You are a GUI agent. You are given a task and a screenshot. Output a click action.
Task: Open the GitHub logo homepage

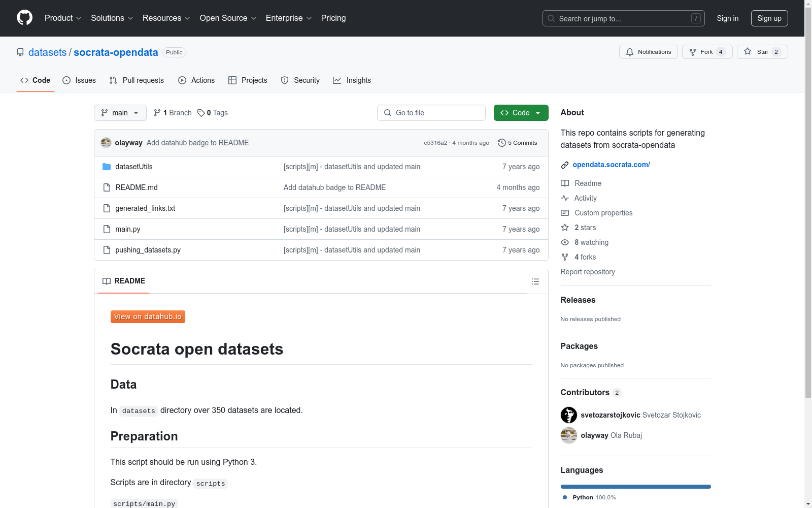coord(24,18)
